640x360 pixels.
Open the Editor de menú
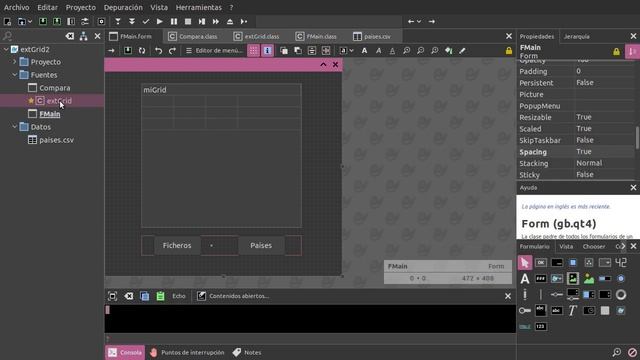point(214,51)
